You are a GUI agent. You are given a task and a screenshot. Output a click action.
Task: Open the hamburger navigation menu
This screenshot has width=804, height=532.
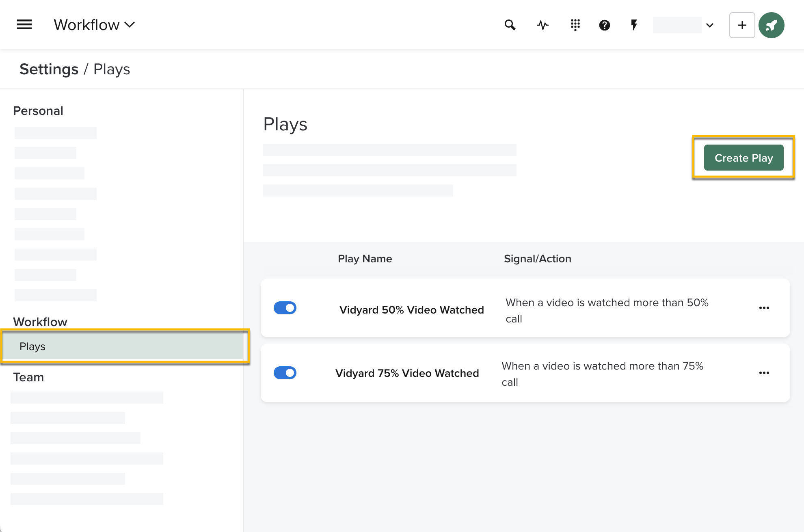[24, 24]
